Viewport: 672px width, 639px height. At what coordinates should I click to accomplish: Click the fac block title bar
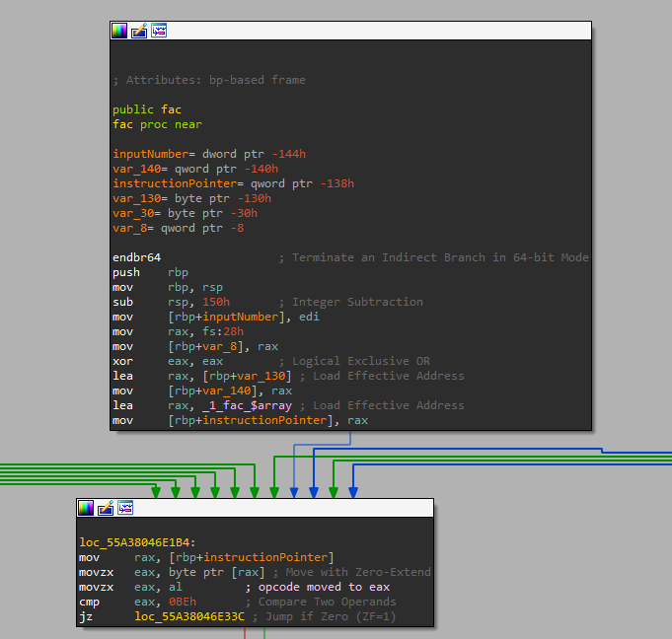[350, 31]
